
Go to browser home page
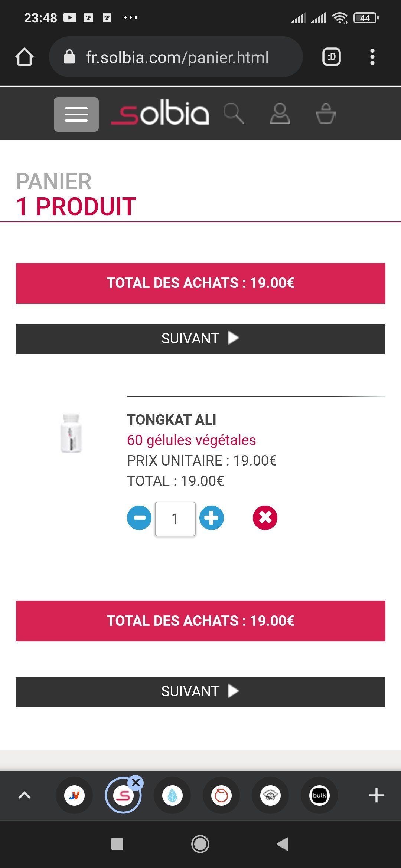pos(25,57)
